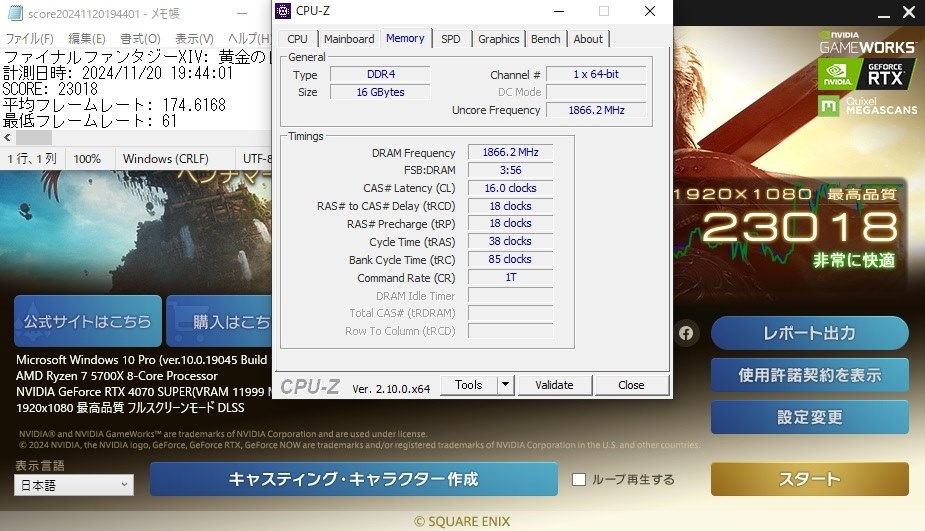Click the 1 行、1 列 status bar entry

(x=32, y=159)
